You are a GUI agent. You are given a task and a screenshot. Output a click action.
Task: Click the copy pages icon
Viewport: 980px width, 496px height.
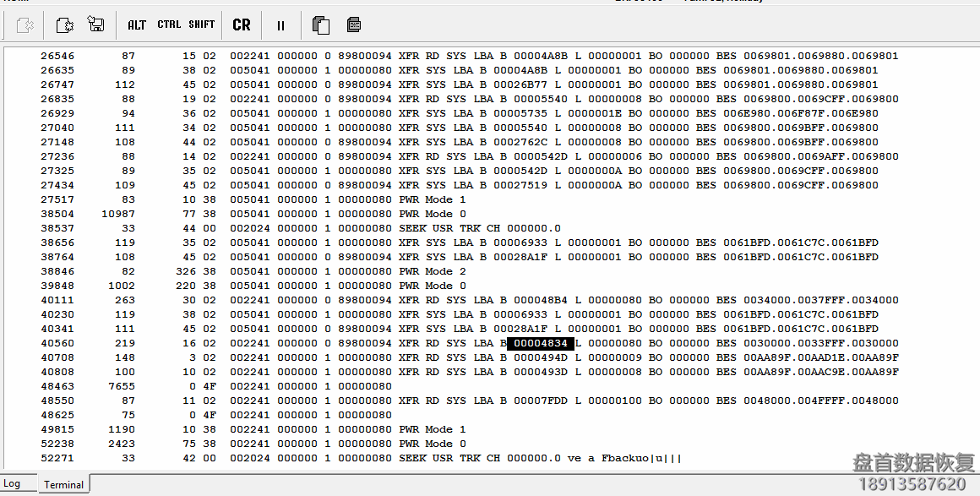[321, 25]
